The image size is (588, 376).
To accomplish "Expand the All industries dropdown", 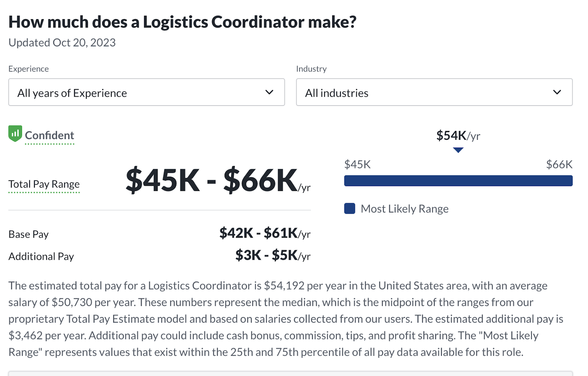I will (434, 92).
